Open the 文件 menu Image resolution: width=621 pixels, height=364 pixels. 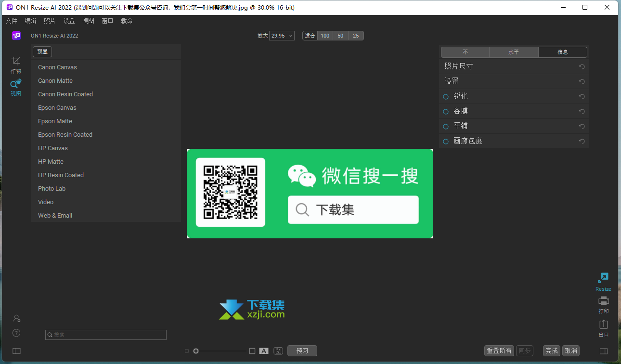coord(11,21)
